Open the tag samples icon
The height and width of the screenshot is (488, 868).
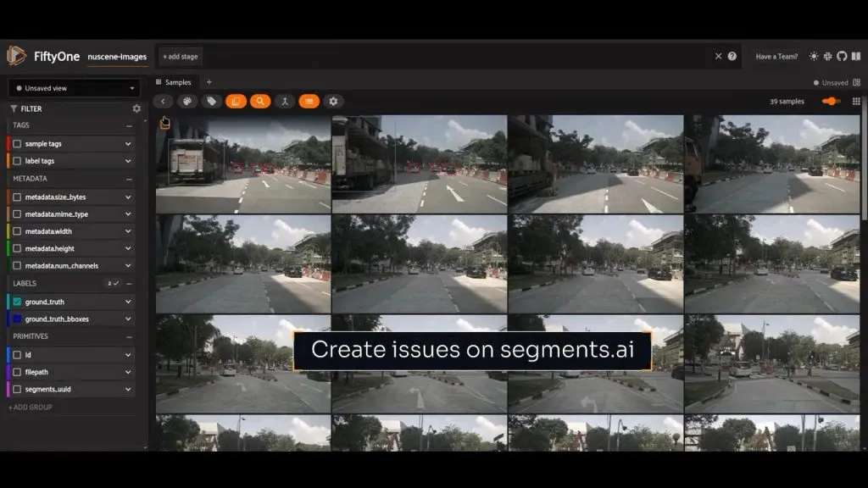click(x=211, y=102)
